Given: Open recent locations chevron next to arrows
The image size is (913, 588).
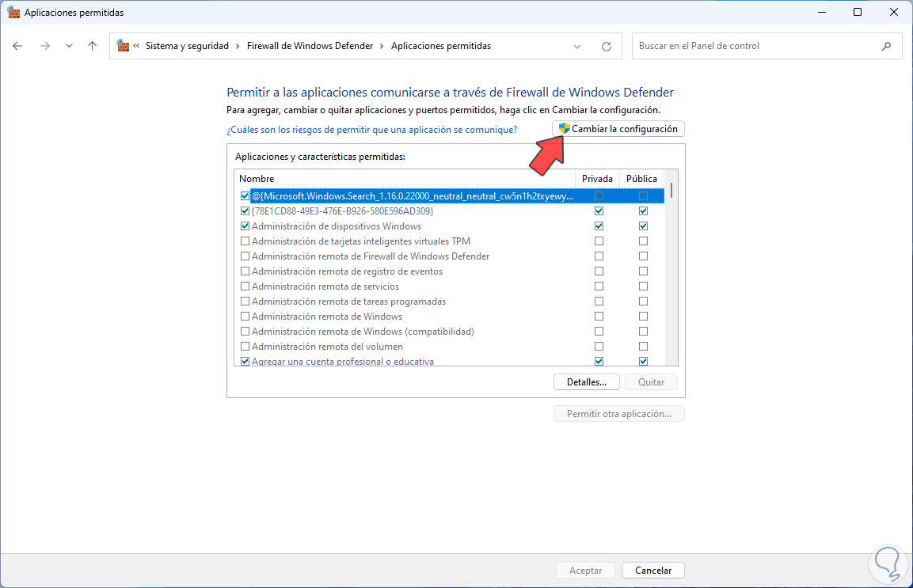Looking at the screenshot, I should 70,46.
